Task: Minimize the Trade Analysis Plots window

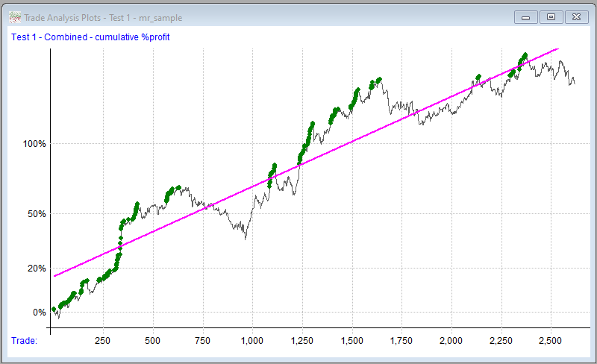Action: [525, 17]
